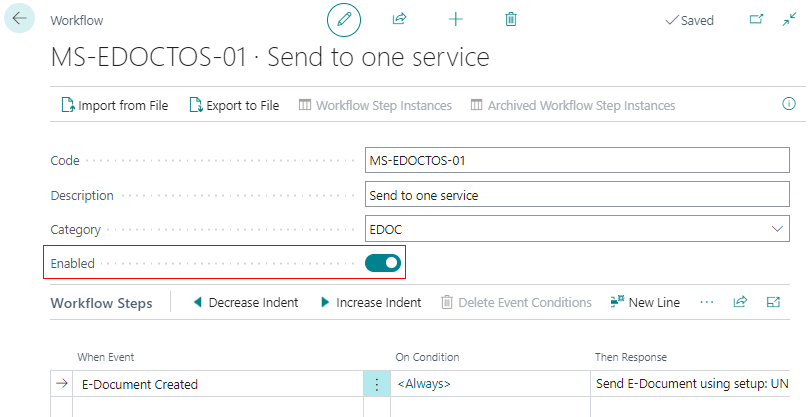Expand the Workflow Steps section fullscreen icon
The width and height of the screenshot is (808, 417).
[x=773, y=302]
